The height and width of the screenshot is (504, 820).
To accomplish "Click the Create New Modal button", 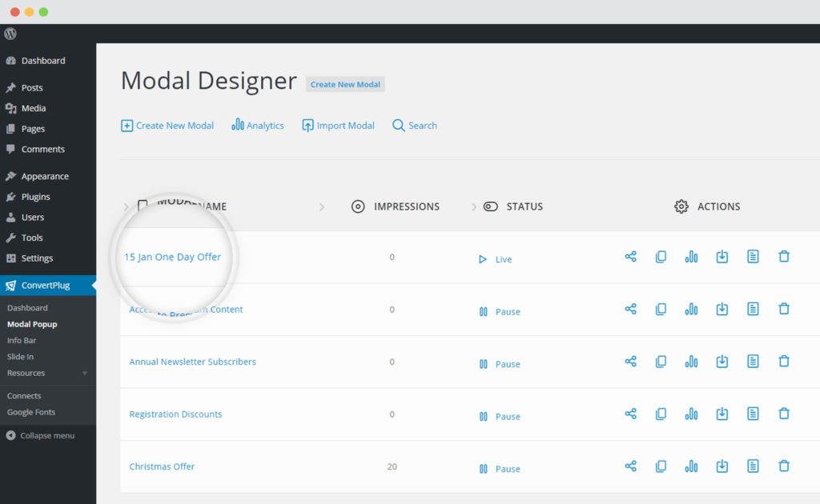I will pos(345,84).
